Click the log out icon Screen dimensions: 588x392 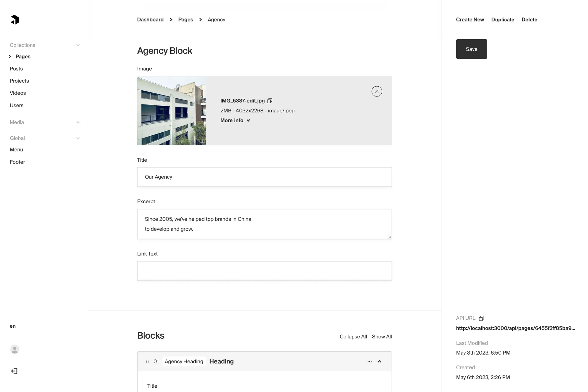(x=14, y=371)
